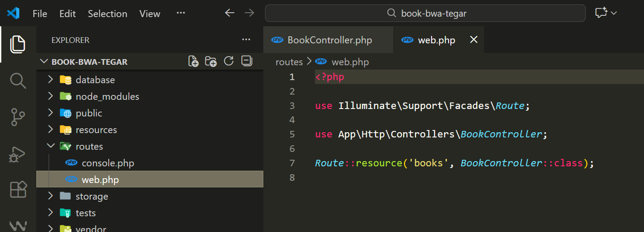Expand the database folder
Viewport: 644px width, 232px height.
click(x=95, y=80)
